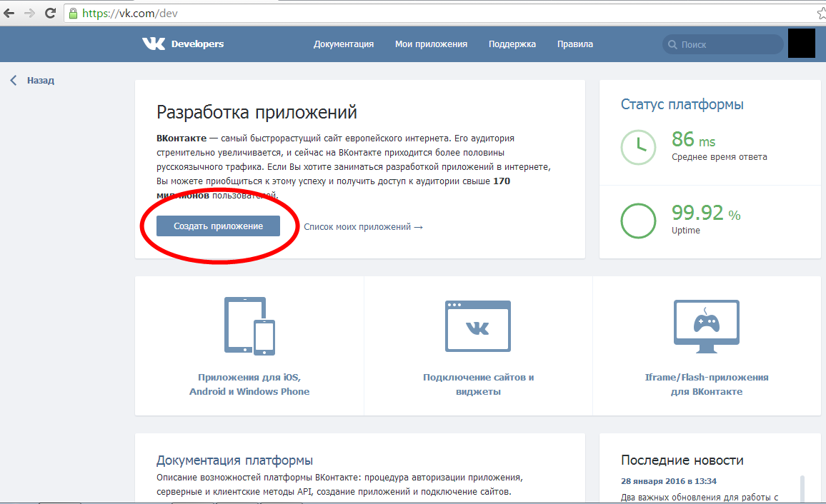
Task: Click the Поиск search field
Action: (723, 44)
